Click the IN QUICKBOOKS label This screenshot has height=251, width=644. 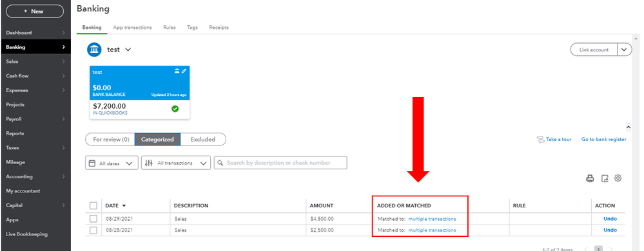[x=110, y=113]
